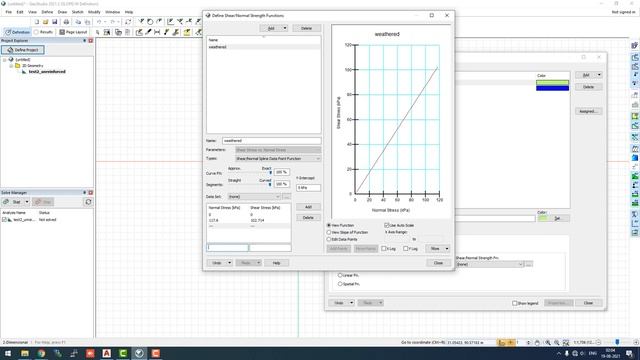The width and height of the screenshot is (640, 360).
Task: Open the Sketch menu
Action: (x=78, y=12)
